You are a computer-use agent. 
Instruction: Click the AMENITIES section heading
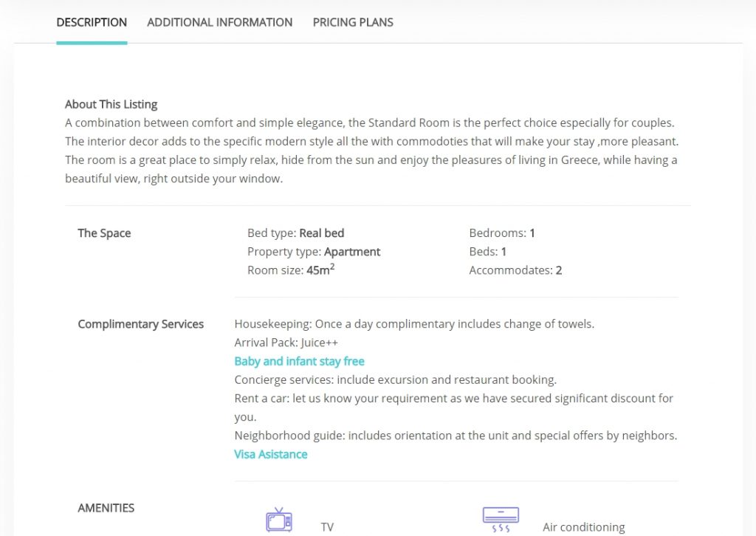pyautogui.click(x=106, y=507)
